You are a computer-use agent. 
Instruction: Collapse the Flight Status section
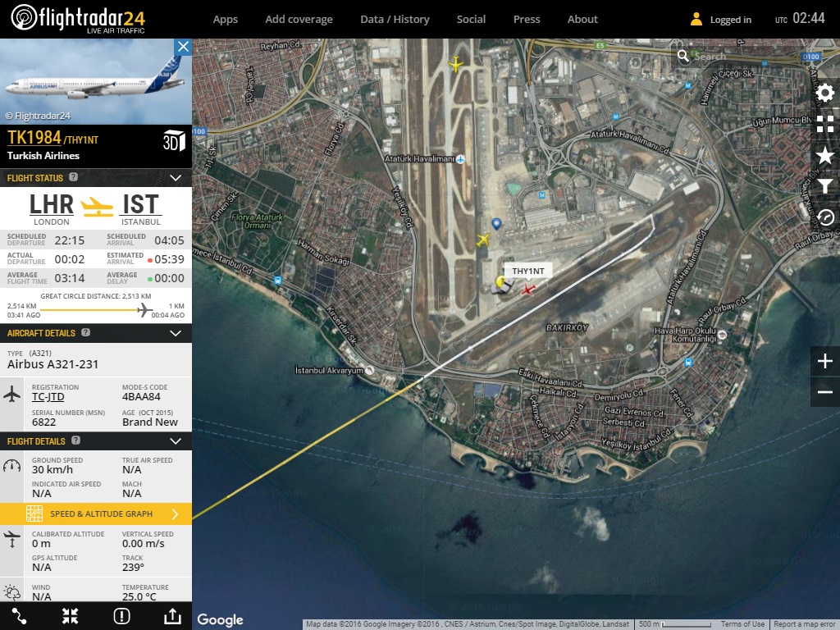click(x=175, y=177)
